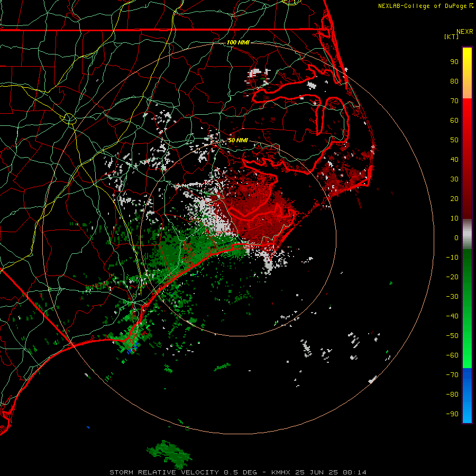
Task: Click the 60 value on the velocity scale
Action: 454,121
